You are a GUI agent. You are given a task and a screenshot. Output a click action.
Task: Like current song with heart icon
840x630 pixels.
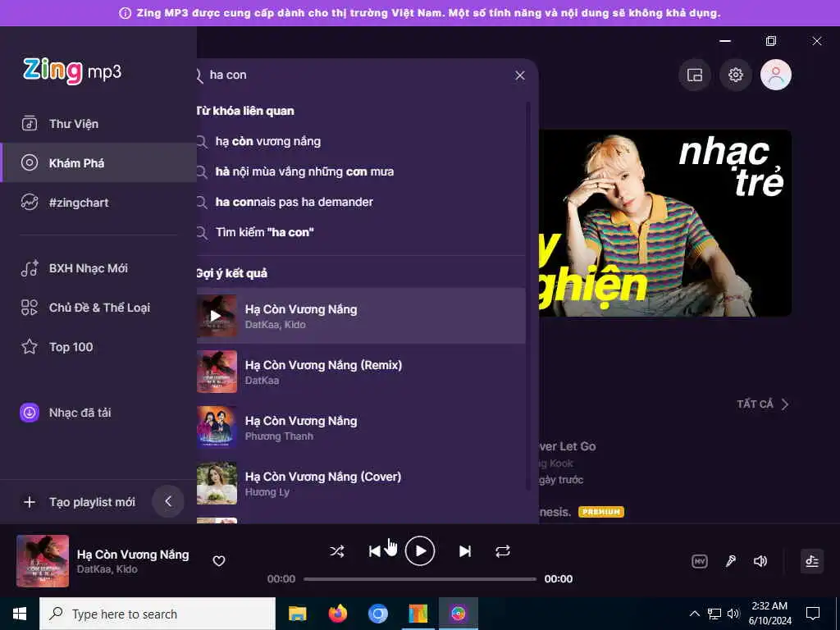[x=218, y=561]
